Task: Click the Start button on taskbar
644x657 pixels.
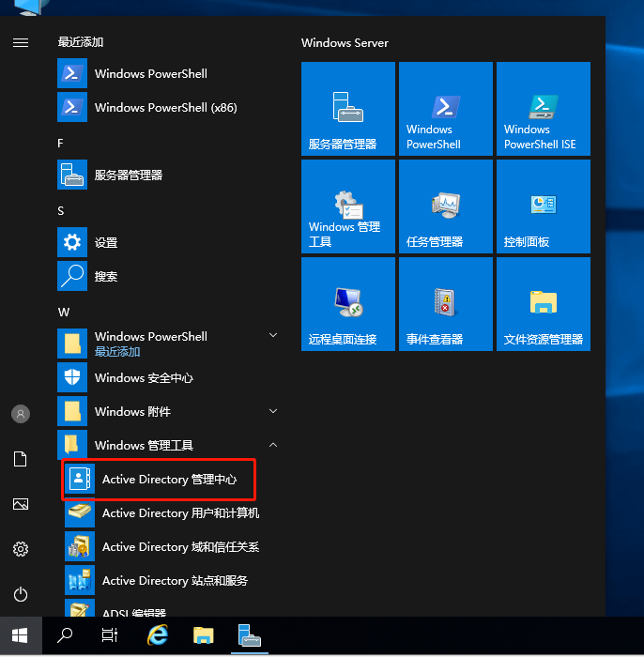Action: (20, 635)
